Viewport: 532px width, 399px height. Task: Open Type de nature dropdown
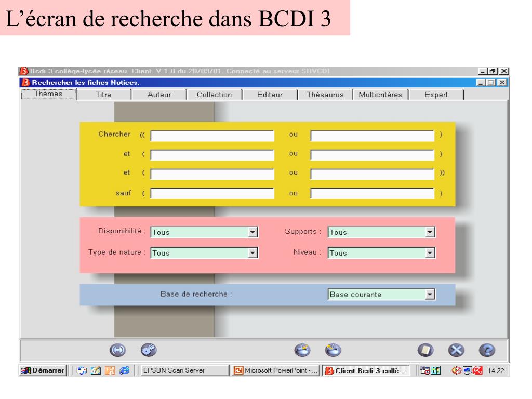pos(252,253)
